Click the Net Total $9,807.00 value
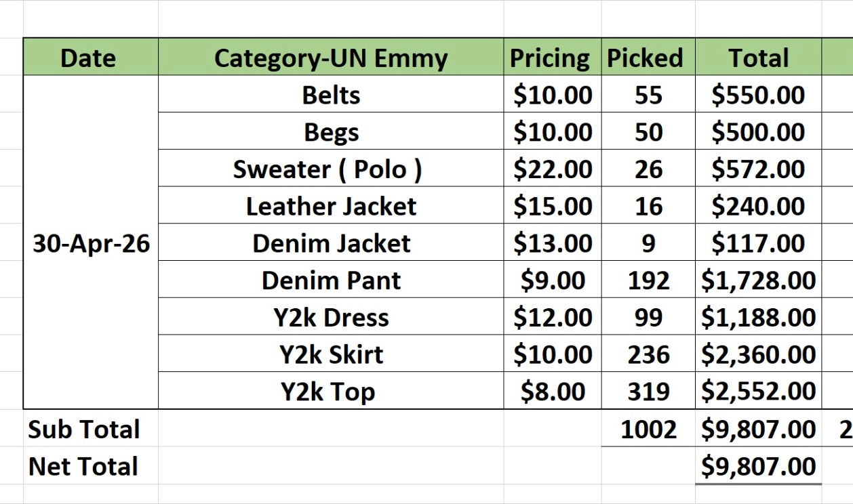 tap(759, 465)
